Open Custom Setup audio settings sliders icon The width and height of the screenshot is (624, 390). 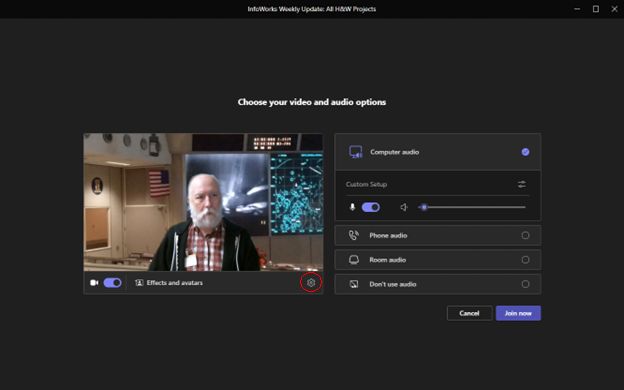521,184
